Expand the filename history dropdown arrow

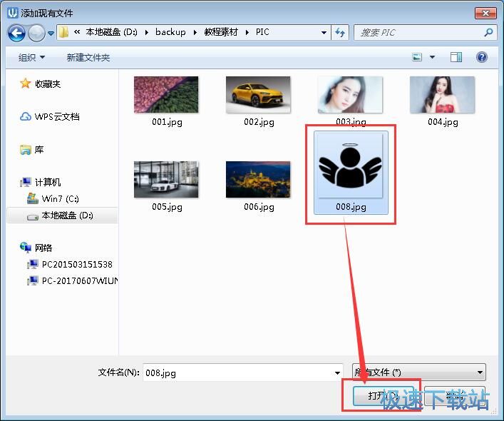click(x=338, y=372)
